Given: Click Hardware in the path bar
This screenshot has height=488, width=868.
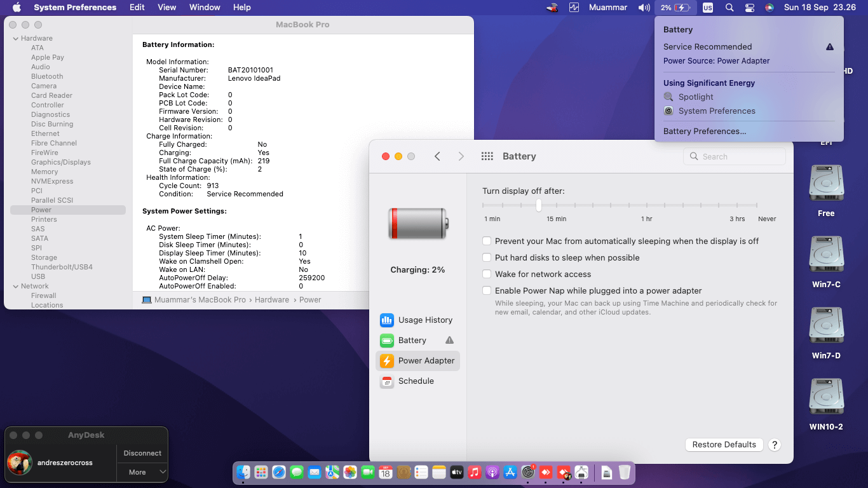Looking at the screenshot, I should tap(272, 300).
